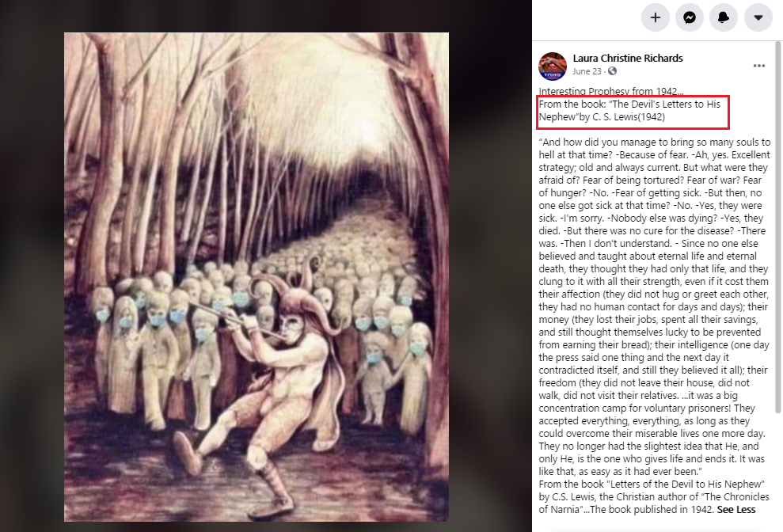The height and width of the screenshot is (532, 783).
Task: Collapse post text with See Less
Action: (x=736, y=510)
